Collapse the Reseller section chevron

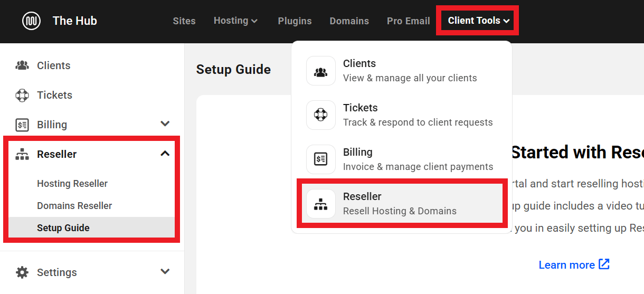click(x=165, y=154)
